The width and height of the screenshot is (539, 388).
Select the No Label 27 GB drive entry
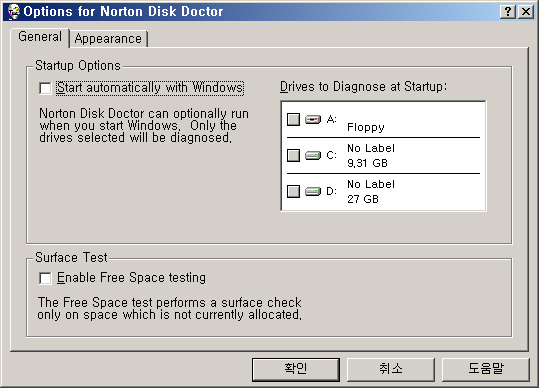click(x=383, y=191)
